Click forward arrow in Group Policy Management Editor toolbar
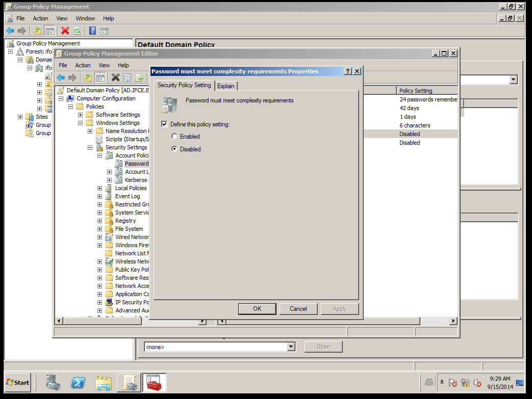Viewport: 532px width, 399px height. coord(72,77)
